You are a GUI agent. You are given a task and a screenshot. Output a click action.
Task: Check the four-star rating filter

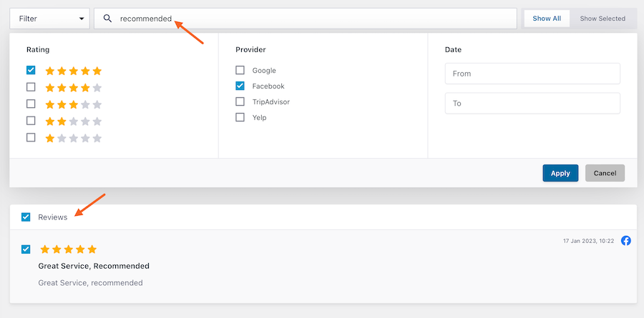(31, 87)
